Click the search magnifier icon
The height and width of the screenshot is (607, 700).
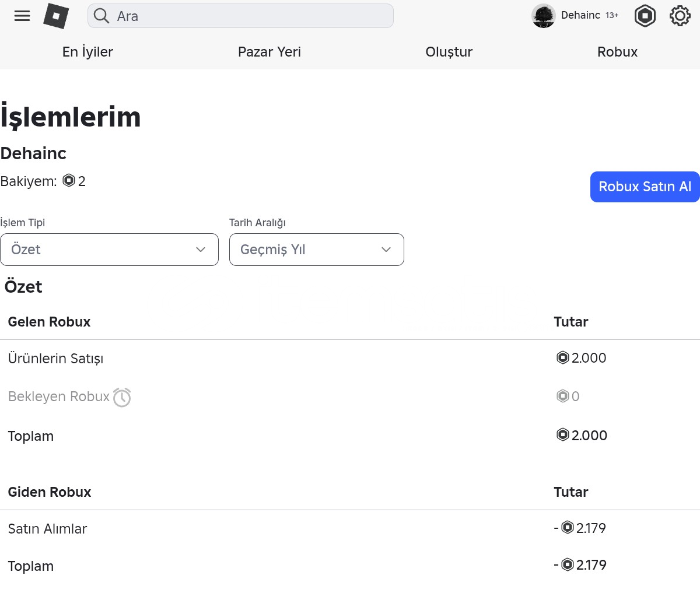pos(101,16)
